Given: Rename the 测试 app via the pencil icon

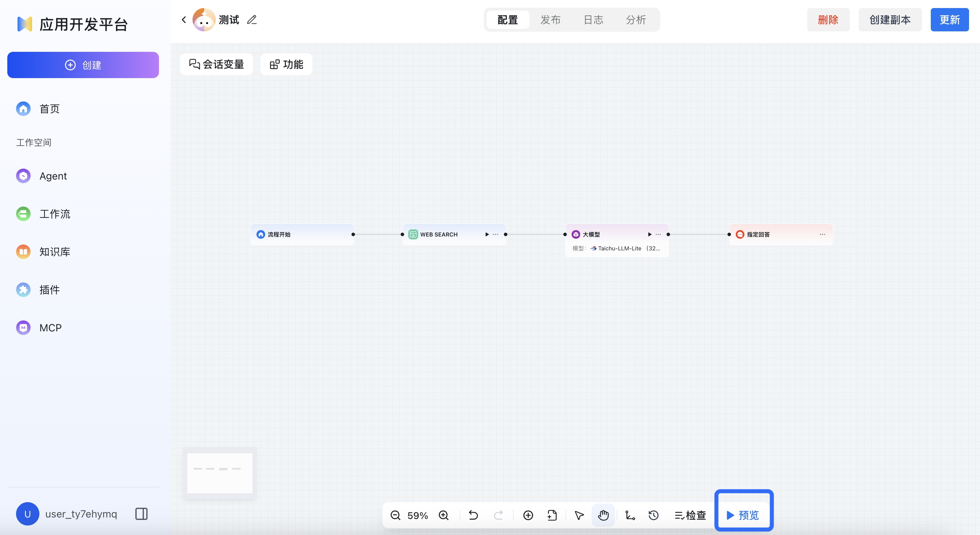Looking at the screenshot, I should [x=252, y=19].
